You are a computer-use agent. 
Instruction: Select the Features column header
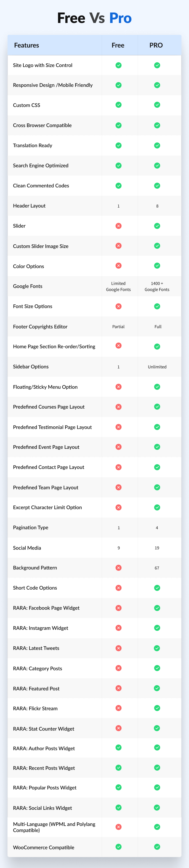(26, 45)
